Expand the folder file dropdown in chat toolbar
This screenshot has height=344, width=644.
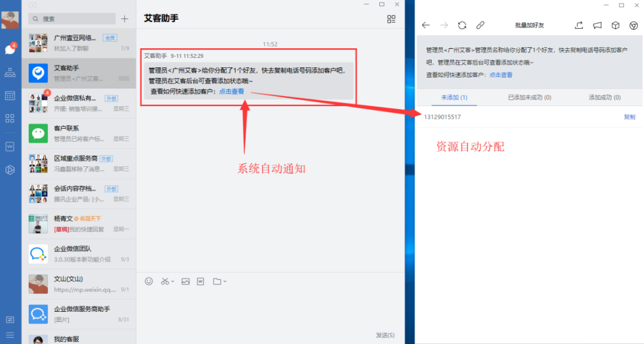coord(225,281)
